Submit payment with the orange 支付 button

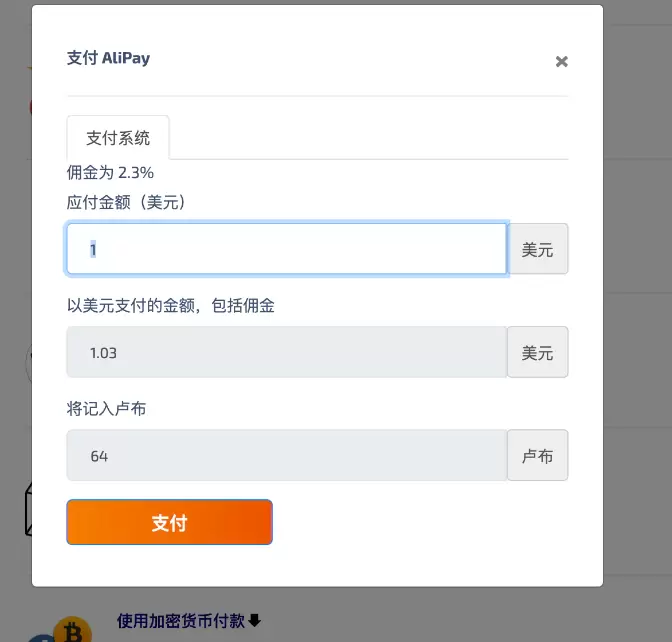(169, 522)
